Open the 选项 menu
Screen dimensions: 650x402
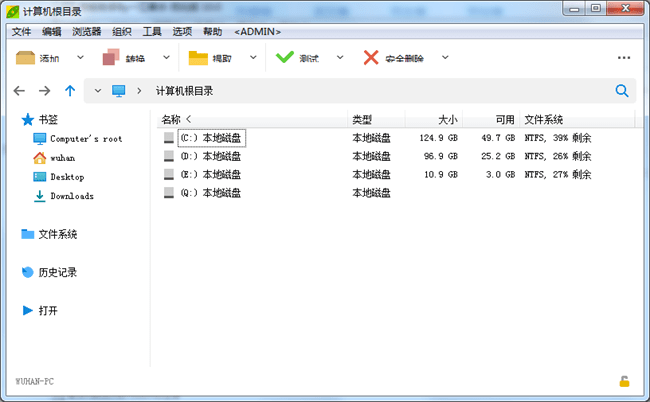click(182, 32)
